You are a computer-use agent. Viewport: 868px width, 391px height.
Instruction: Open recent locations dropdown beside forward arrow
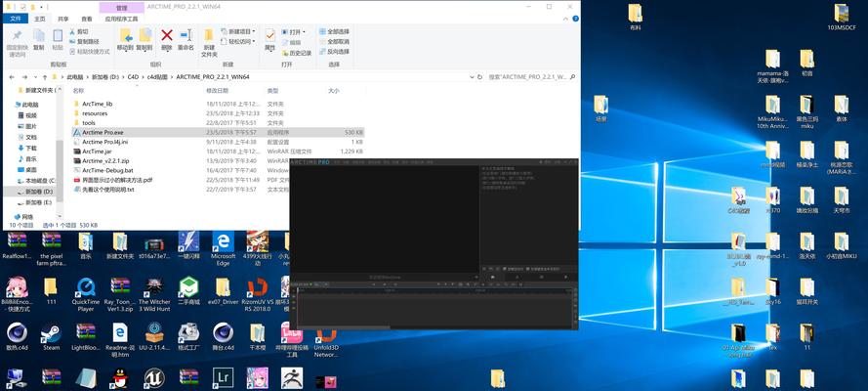(34, 77)
